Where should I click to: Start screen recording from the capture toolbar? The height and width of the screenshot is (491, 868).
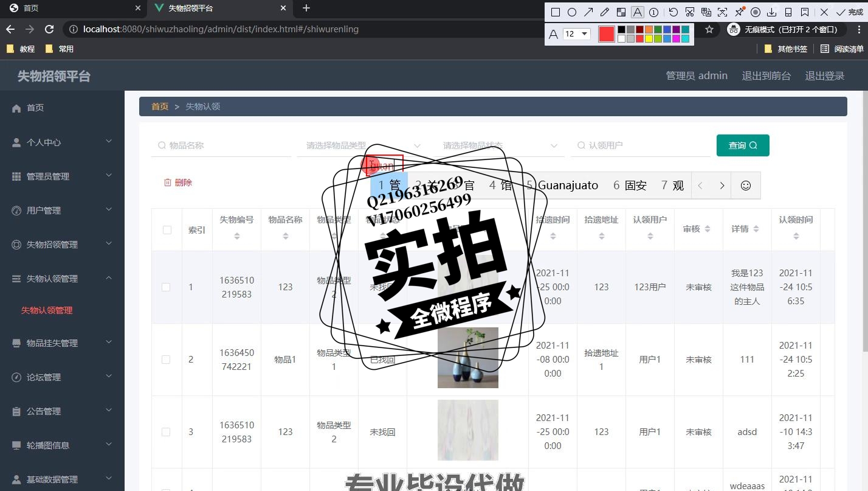point(756,12)
